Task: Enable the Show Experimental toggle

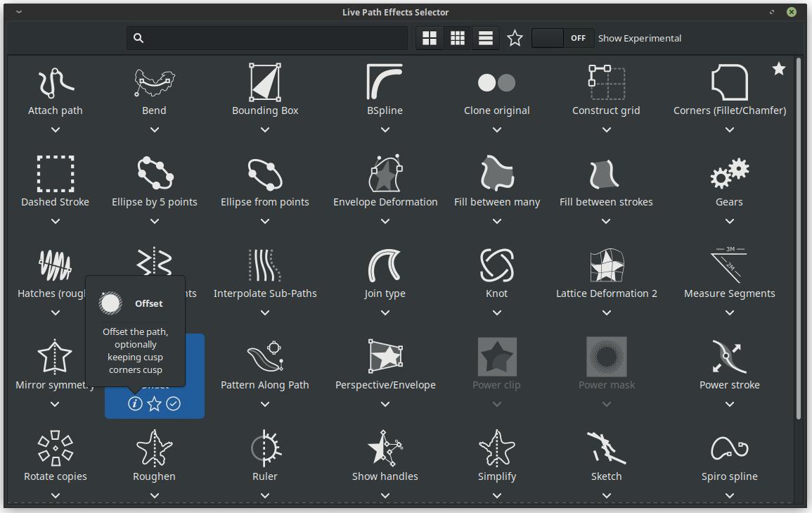Action: tap(562, 38)
